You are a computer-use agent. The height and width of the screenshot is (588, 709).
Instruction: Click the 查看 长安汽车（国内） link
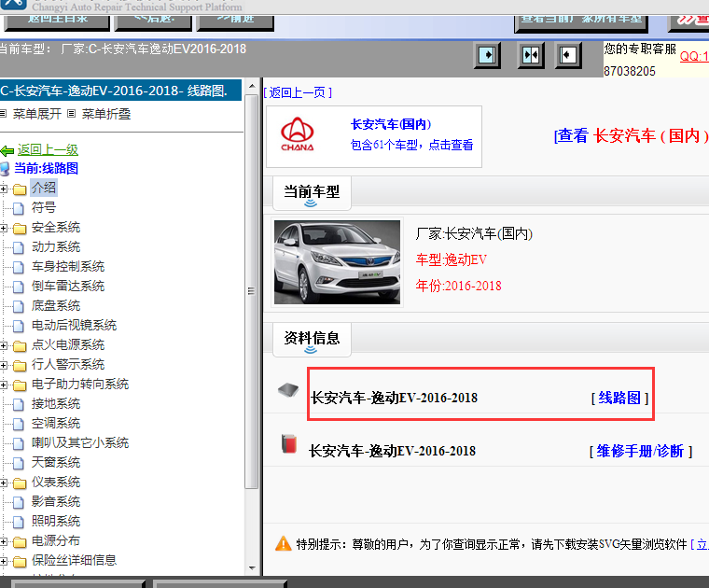pos(632,135)
